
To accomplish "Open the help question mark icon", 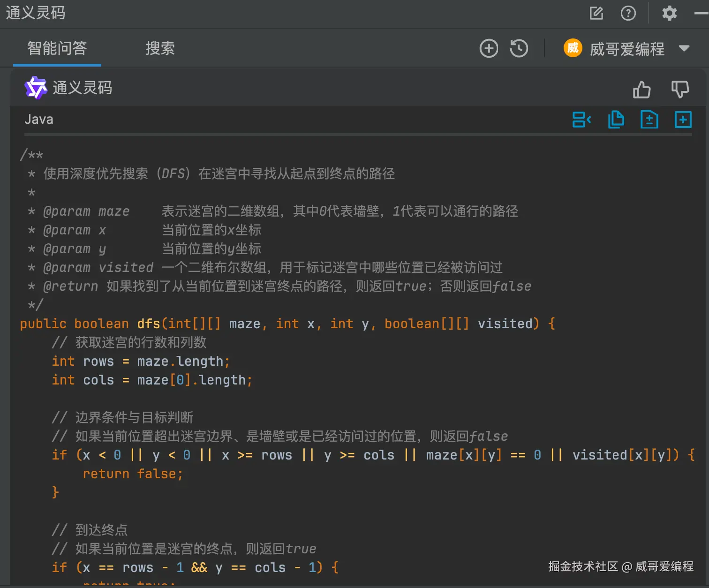I will pyautogui.click(x=628, y=13).
